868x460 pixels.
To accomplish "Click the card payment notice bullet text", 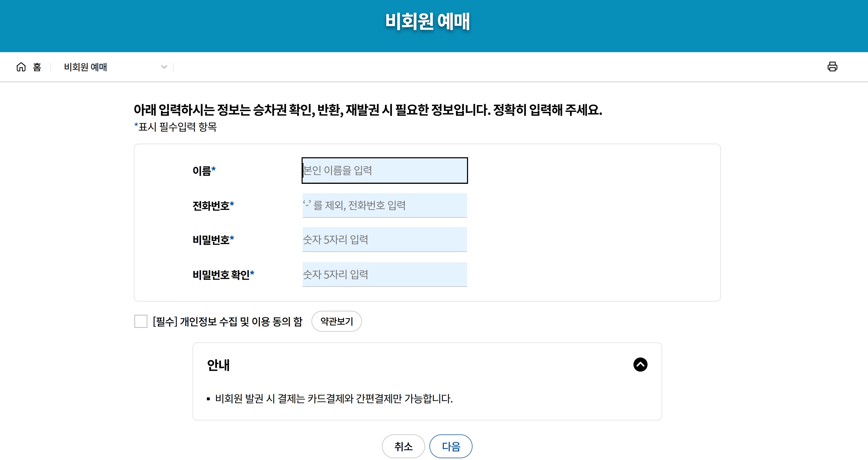I will 334,399.
